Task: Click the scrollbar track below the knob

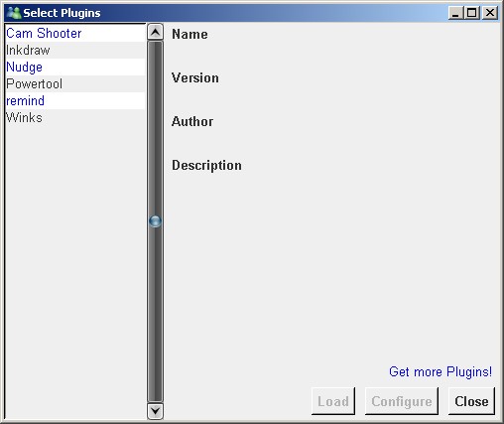Action: click(x=155, y=315)
